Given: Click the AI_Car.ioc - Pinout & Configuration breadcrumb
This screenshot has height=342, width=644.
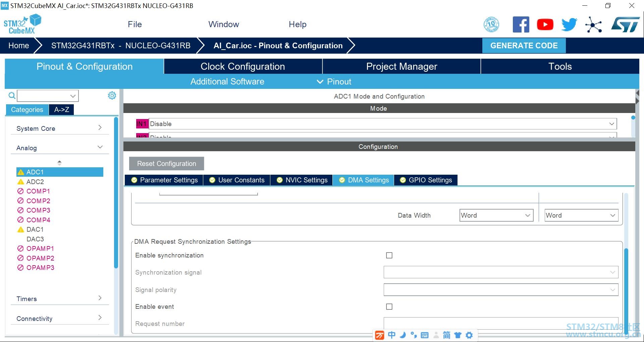Looking at the screenshot, I should [x=278, y=46].
